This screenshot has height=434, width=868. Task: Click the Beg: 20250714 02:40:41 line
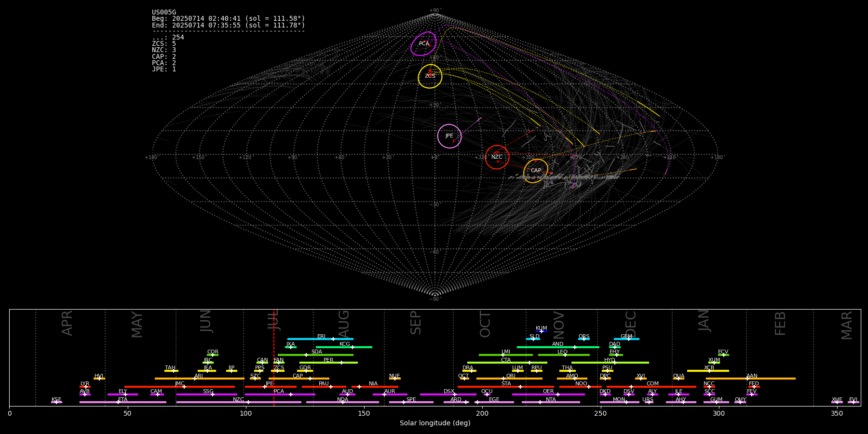(229, 19)
